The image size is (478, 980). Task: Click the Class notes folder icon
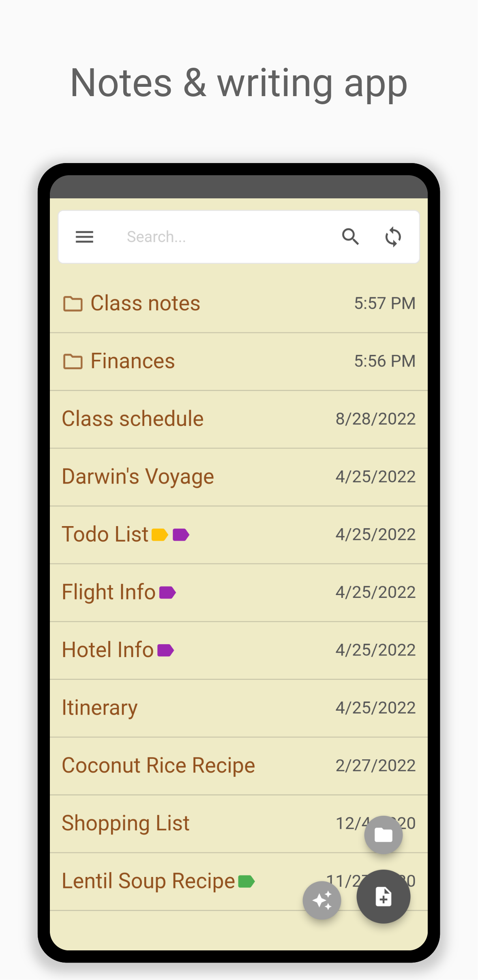tap(73, 303)
